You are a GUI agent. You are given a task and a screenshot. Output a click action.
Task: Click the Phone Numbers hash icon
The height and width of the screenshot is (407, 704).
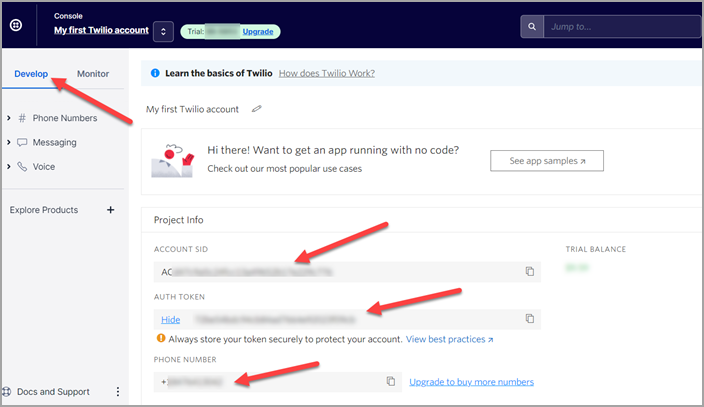click(x=22, y=118)
